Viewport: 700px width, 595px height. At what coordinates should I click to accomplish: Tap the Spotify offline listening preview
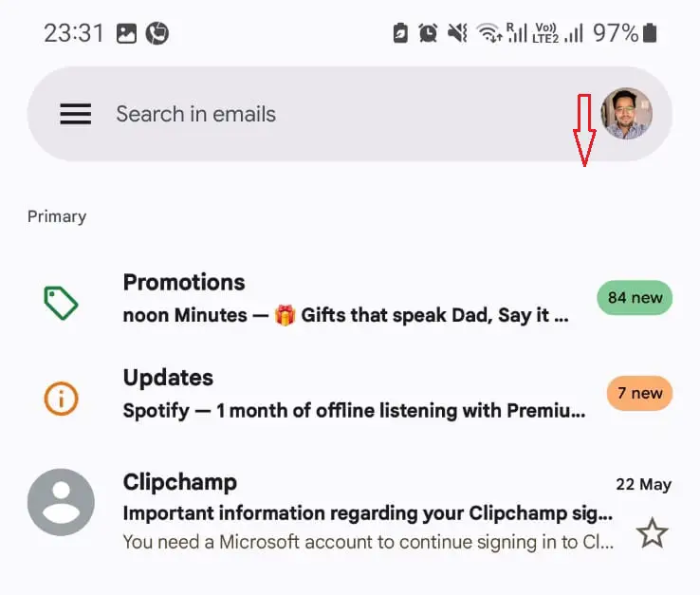[354, 411]
